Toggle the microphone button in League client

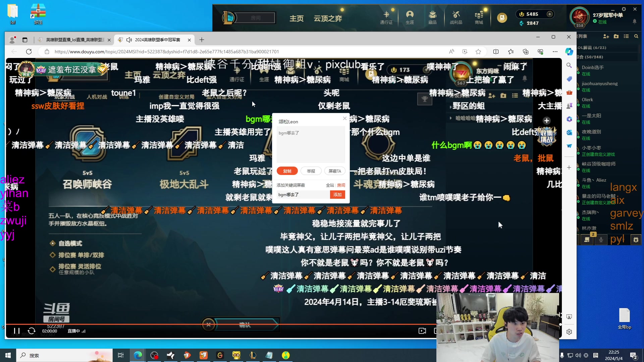point(601,239)
